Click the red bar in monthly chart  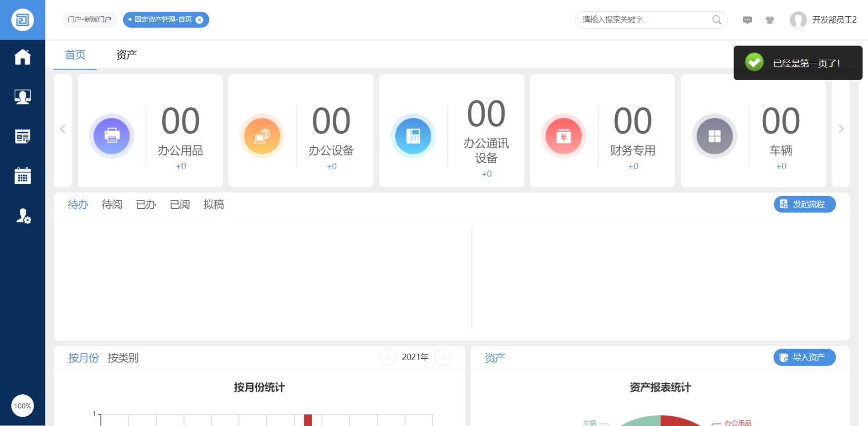(308, 420)
